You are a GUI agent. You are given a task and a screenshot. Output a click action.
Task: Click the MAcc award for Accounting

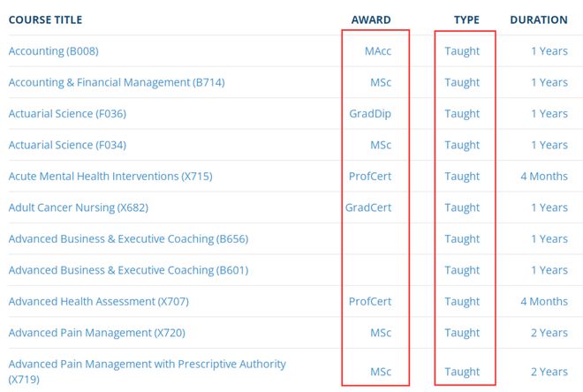(378, 51)
